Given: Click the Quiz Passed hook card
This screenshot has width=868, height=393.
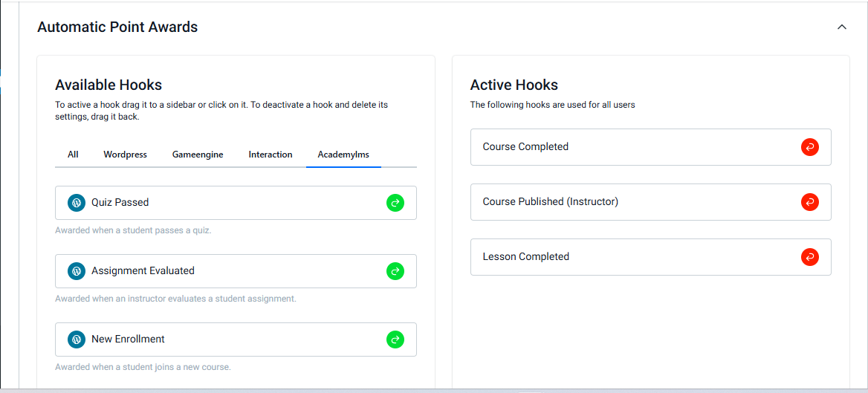Looking at the screenshot, I should coord(236,203).
